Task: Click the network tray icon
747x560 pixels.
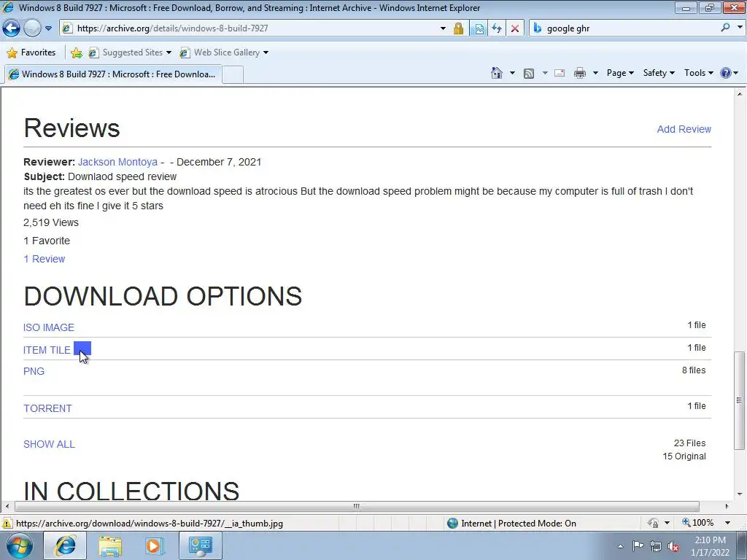Action: click(656, 546)
